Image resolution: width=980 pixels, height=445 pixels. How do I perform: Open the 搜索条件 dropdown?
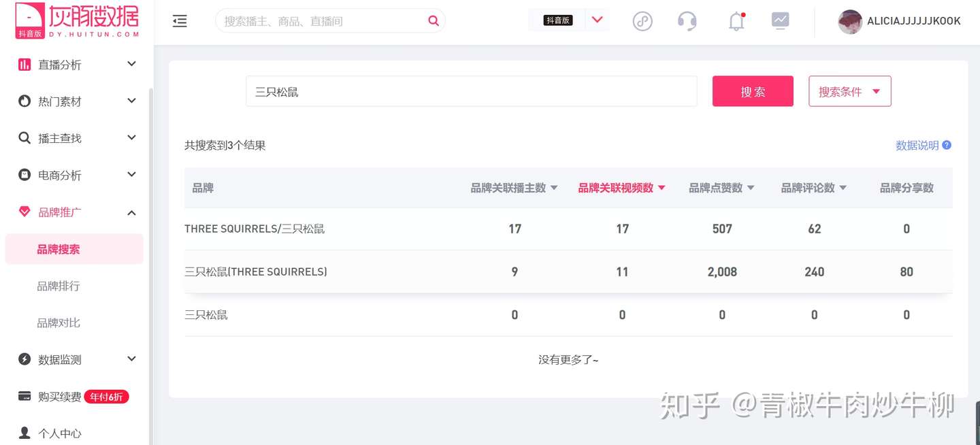[x=849, y=91]
